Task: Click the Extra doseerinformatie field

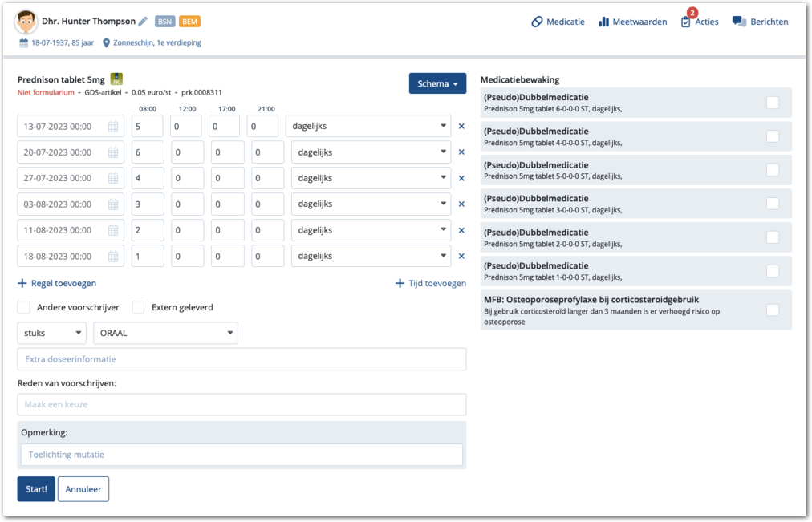Action: point(242,359)
